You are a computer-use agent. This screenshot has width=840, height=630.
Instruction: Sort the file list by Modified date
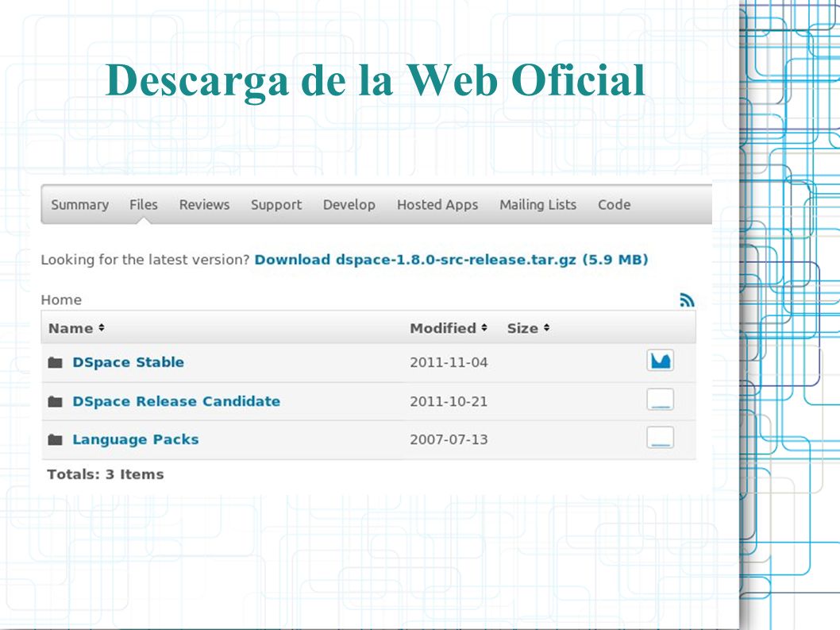point(449,328)
